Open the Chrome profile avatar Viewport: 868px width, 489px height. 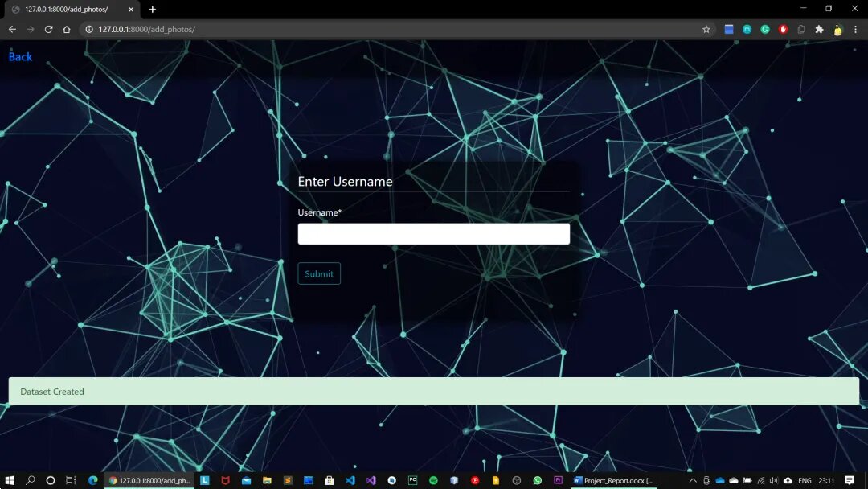837,30
